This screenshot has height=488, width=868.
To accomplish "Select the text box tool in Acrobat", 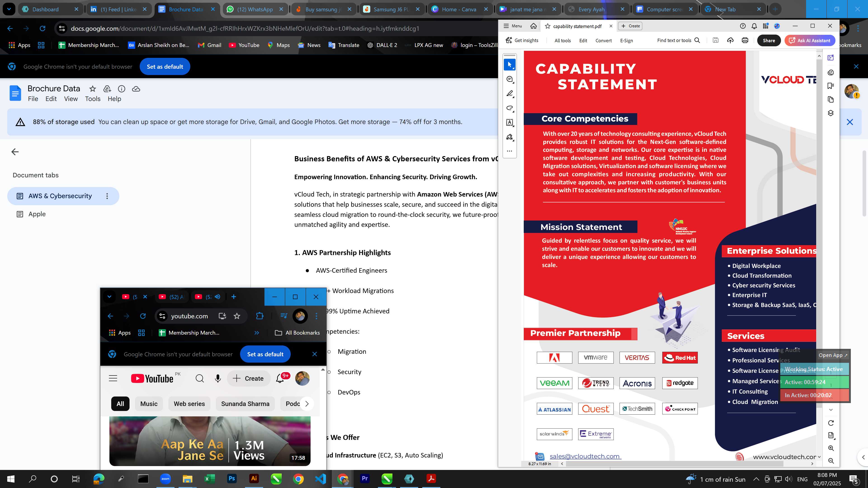I will point(509,123).
